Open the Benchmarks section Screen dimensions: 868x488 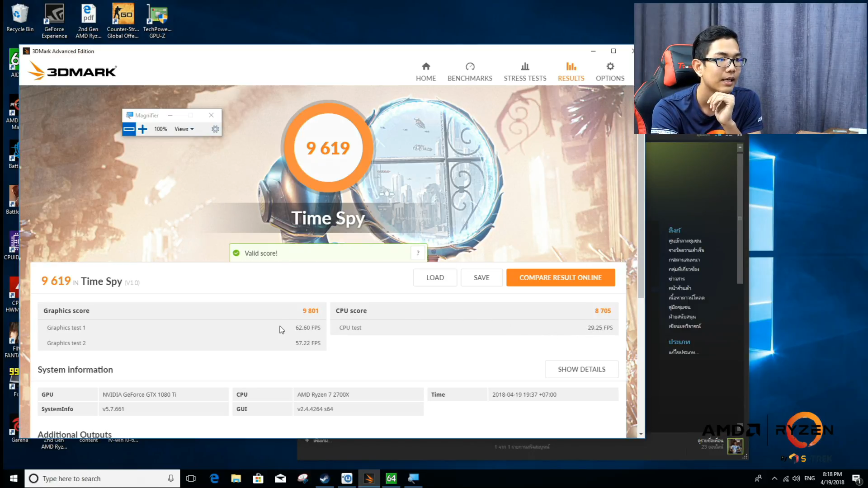[470, 72]
